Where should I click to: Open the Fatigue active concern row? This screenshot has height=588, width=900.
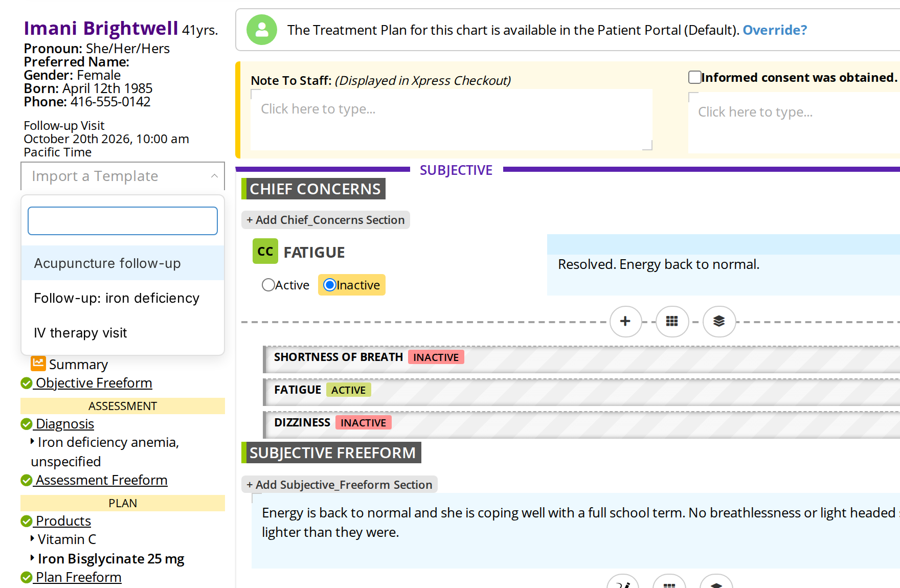click(x=581, y=392)
